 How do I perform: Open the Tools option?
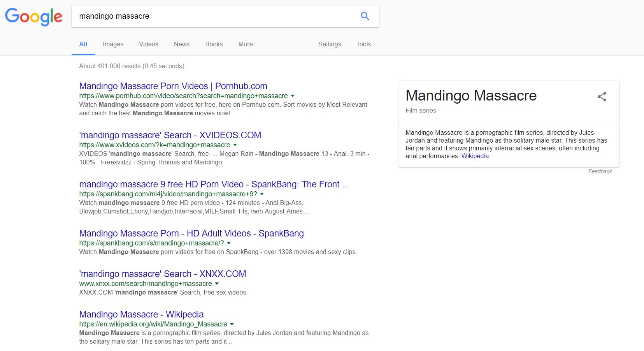tap(363, 44)
